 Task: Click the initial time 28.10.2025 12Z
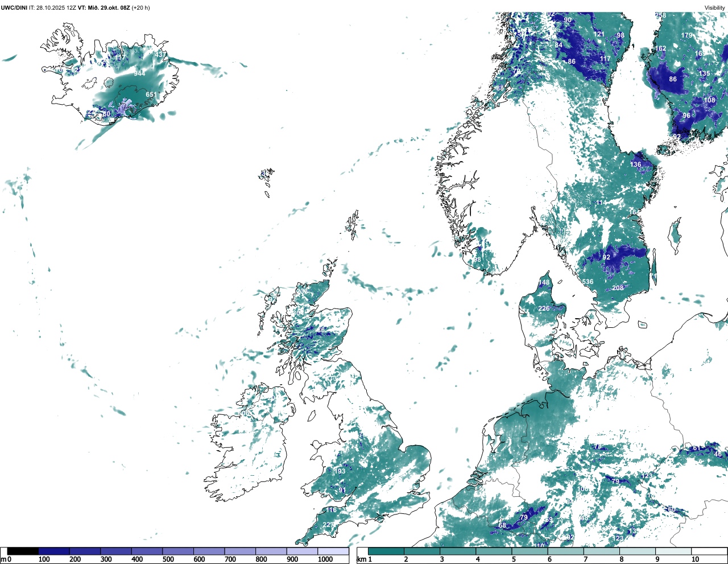pos(56,7)
